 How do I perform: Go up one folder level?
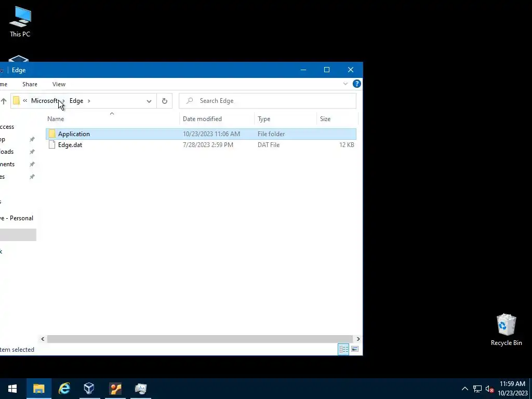[4, 101]
